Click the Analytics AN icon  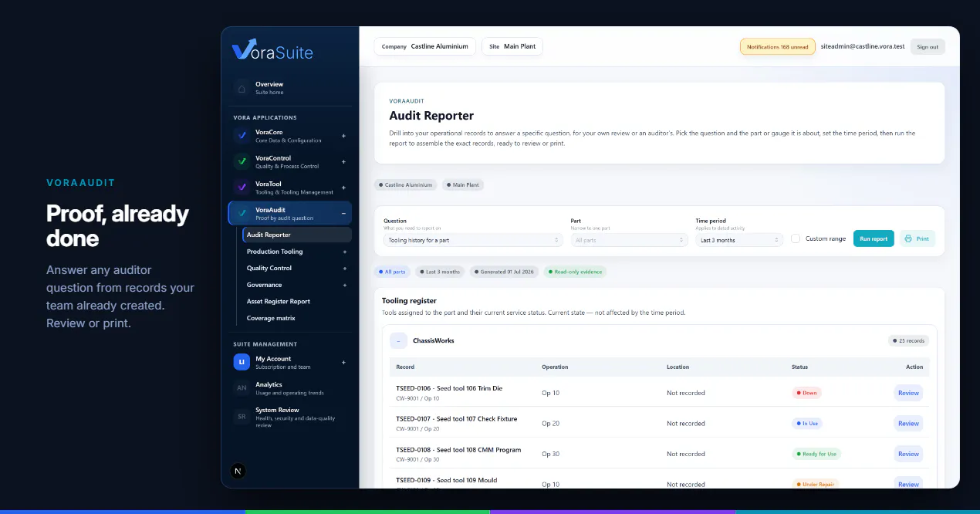pyautogui.click(x=242, y=388)
